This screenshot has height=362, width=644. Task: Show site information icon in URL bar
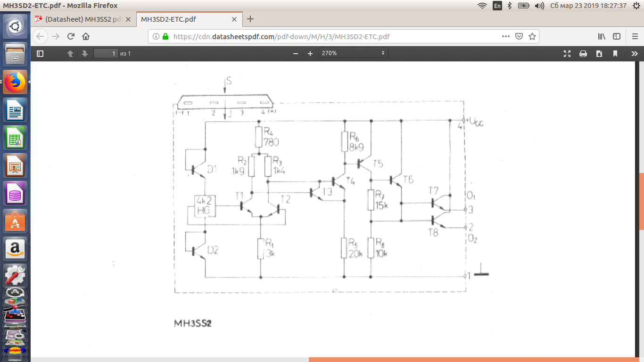click(x=157, y=36)
